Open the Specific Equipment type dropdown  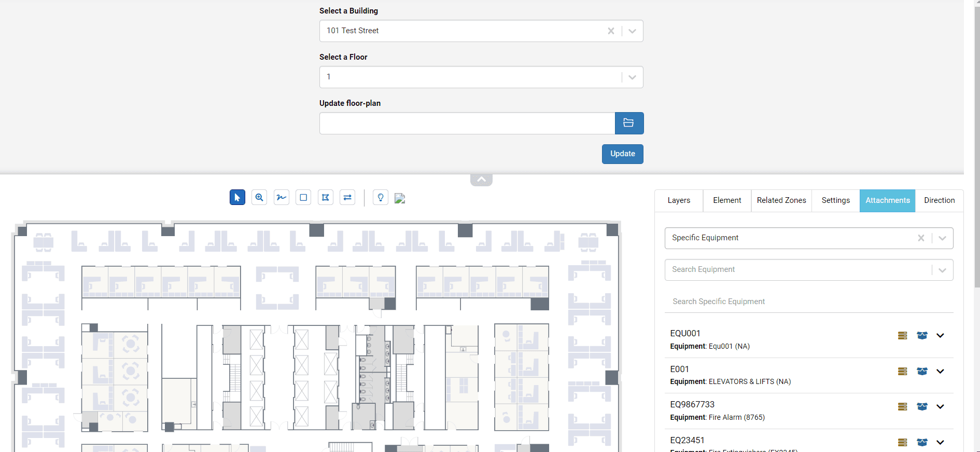[x=942, y=238]
